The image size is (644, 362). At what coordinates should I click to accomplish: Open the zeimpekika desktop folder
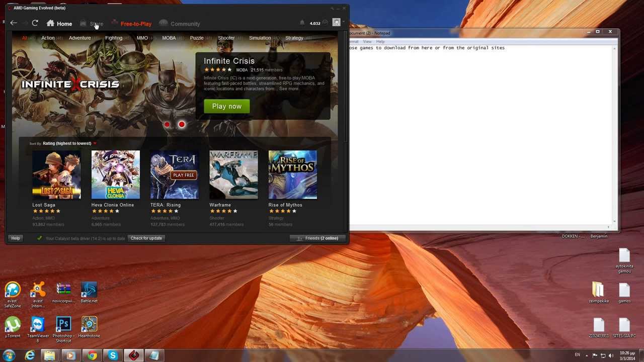[x=598, y=293]
